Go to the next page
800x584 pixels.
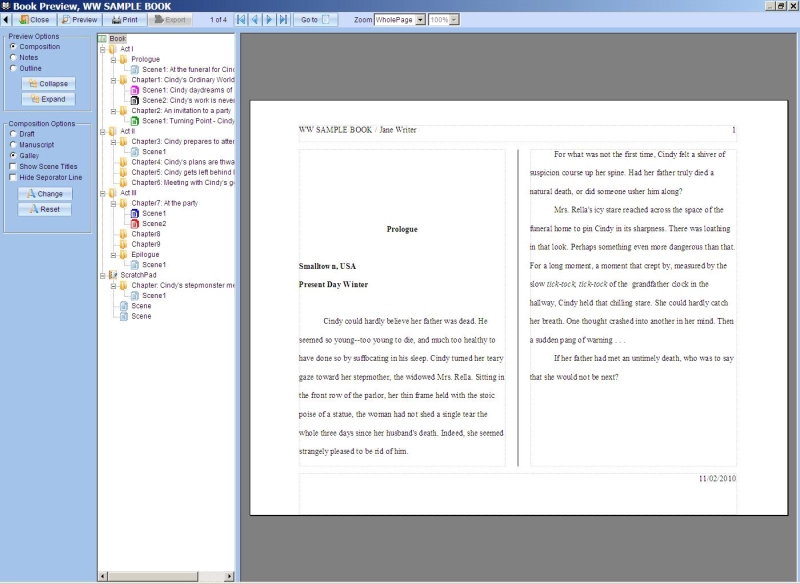coord(269,20)
